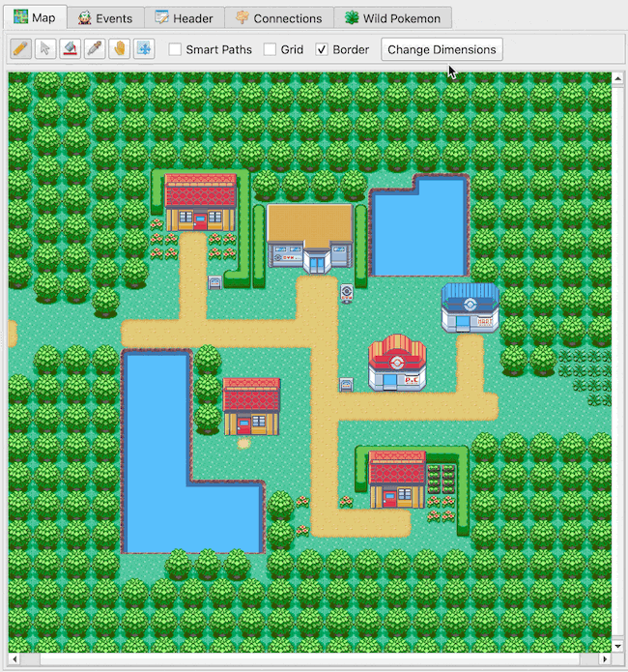
Task: Click the Pokemon Center building on map
Action: pos(397,363)
